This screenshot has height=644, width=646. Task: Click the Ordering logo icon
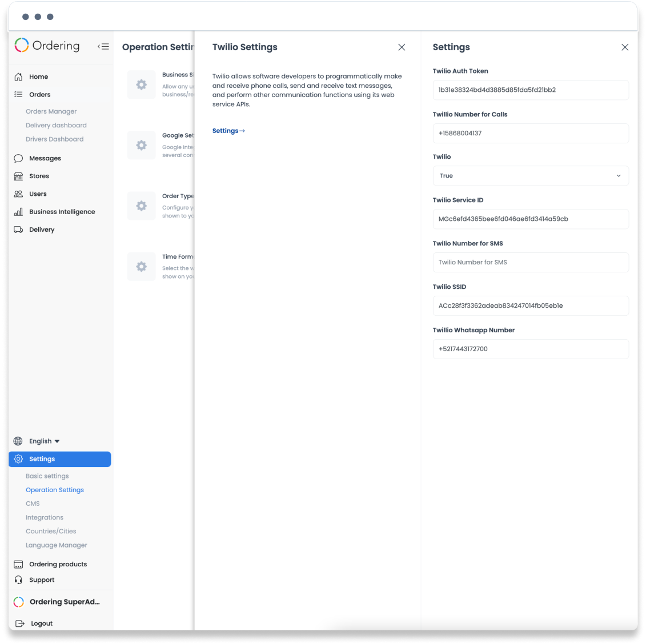(22, 45)
